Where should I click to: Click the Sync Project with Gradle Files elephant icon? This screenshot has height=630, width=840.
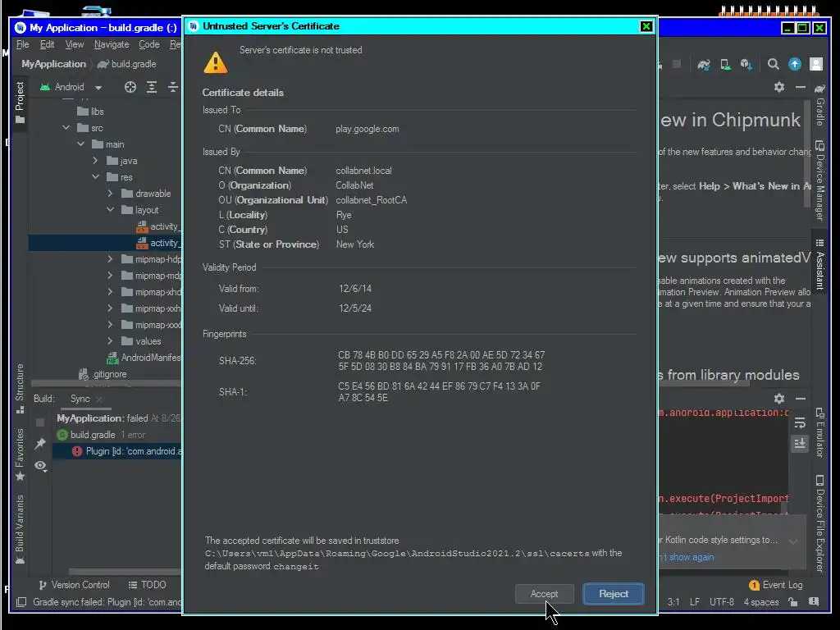coord(703,65)
